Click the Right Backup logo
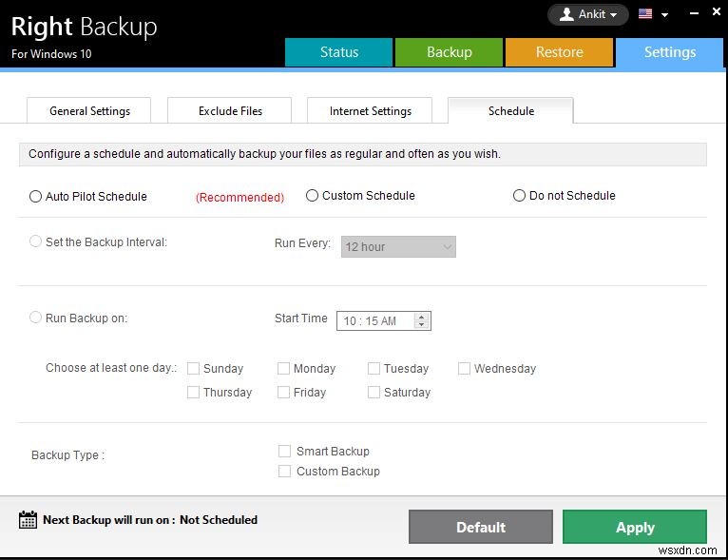 (84, 27)
